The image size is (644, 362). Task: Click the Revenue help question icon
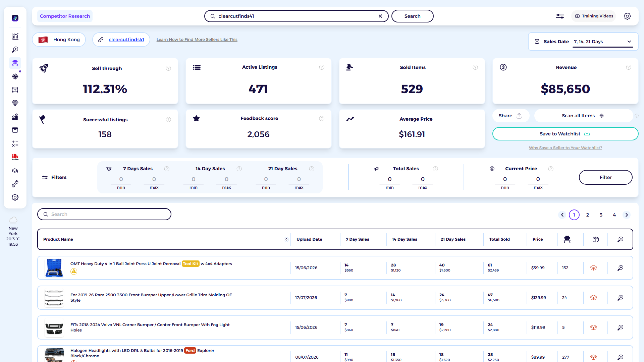(x=629, y=67)
